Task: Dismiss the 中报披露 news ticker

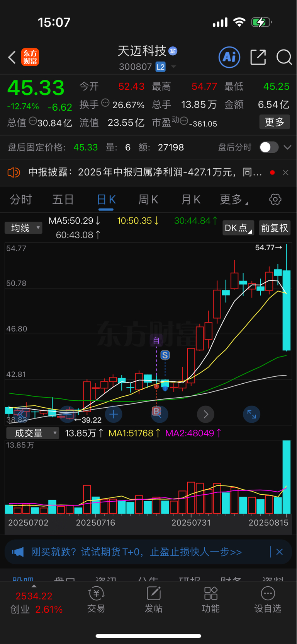Action: 285,173
